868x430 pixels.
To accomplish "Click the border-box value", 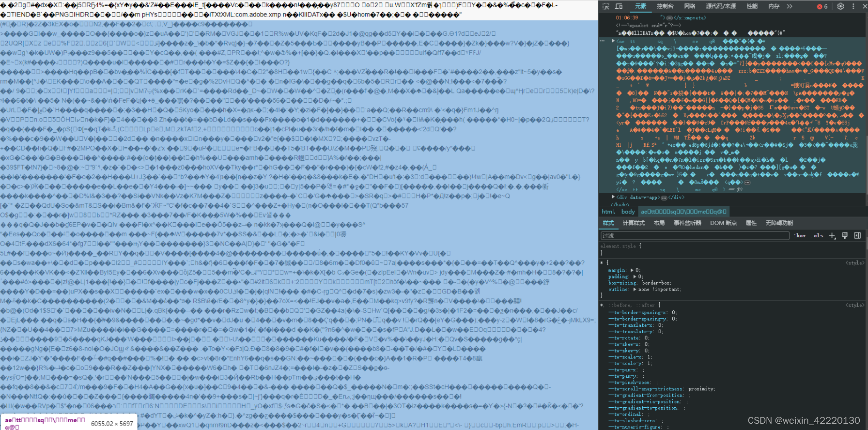I will tap(655, 283).
